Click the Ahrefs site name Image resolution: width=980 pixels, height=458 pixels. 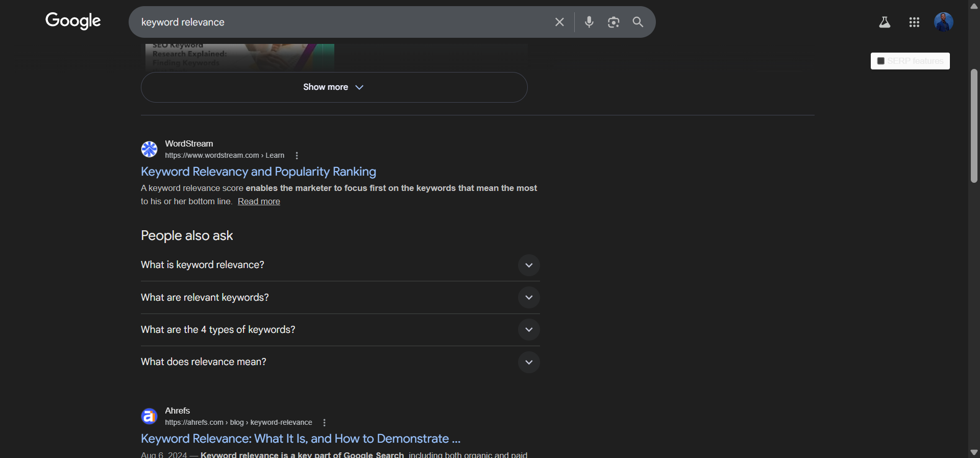(177, 411)
